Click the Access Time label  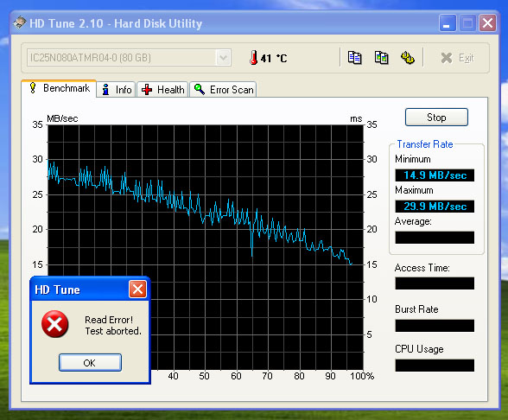[422, 268]
